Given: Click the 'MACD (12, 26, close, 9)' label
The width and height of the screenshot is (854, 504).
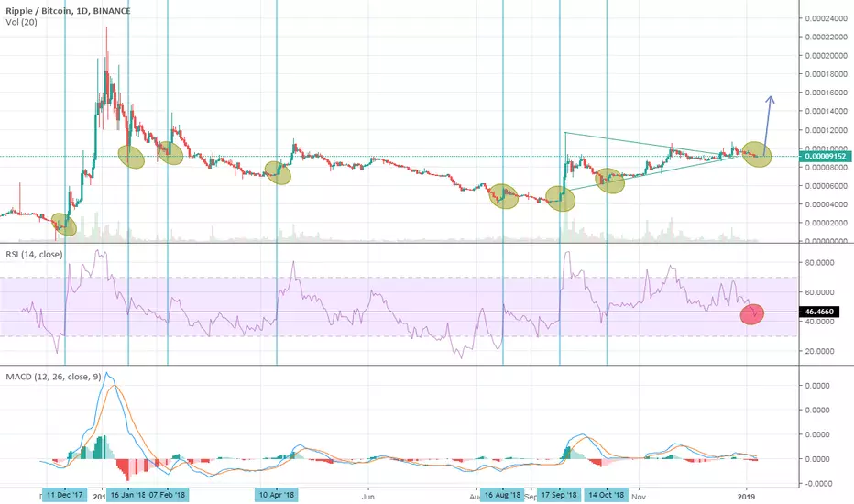Looking at the screenshot, I should pyautogui.click(x=53, y=377).
